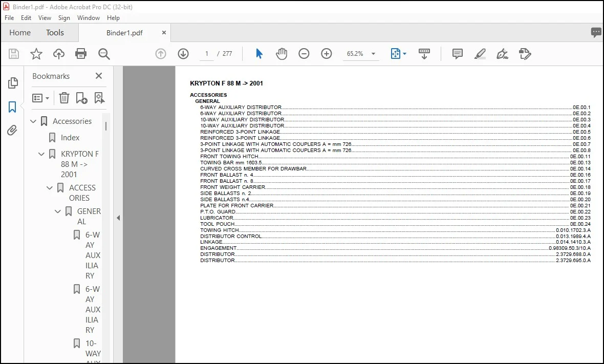Open the Attachments paperclip panel
Screen dimensions: 604x364
pos(12,131)
